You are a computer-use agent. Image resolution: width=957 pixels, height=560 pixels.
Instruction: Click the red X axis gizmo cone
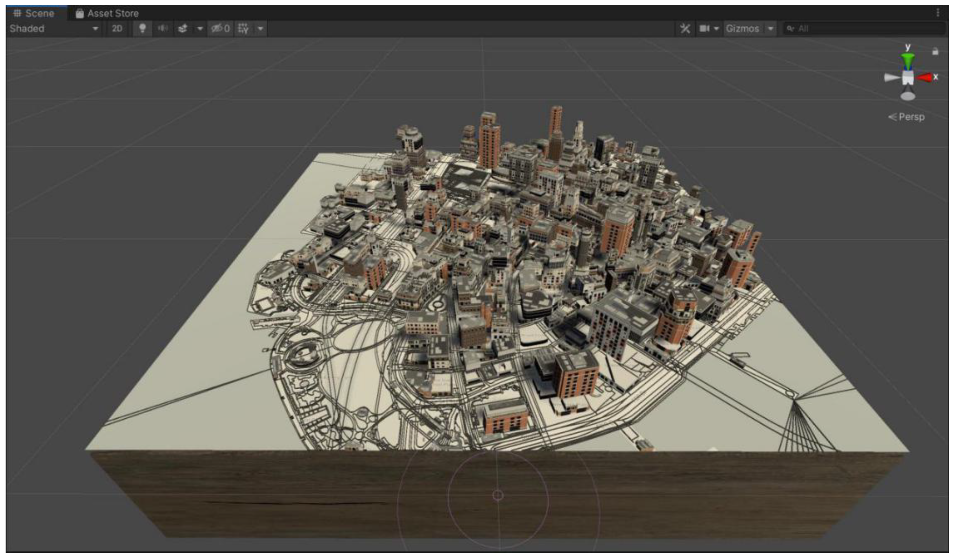[925, 77]
